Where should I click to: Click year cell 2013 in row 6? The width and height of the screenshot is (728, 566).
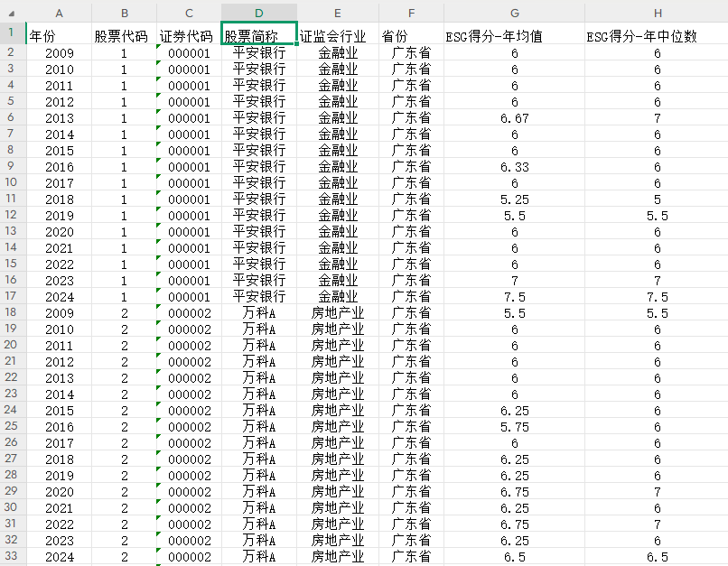[59, 118]
